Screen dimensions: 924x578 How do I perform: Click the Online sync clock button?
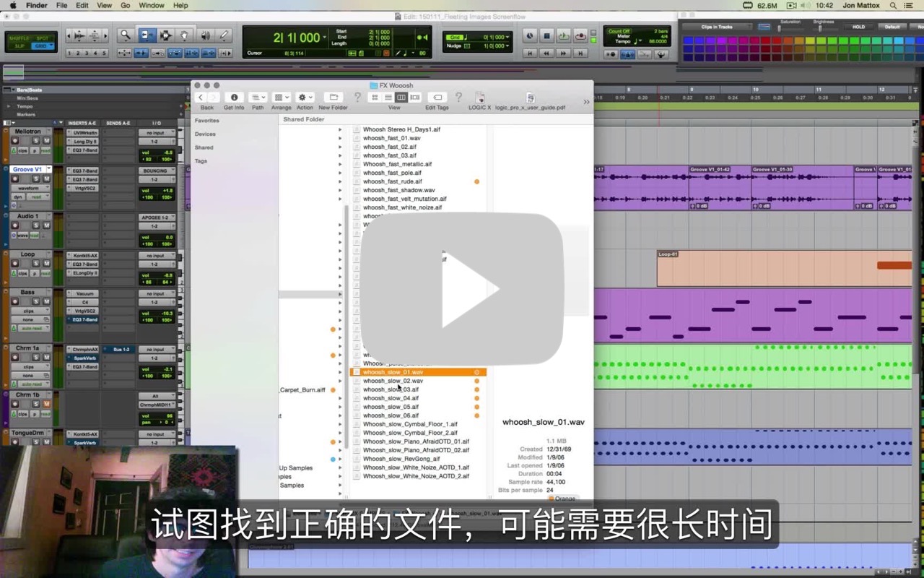pos(530,35)
